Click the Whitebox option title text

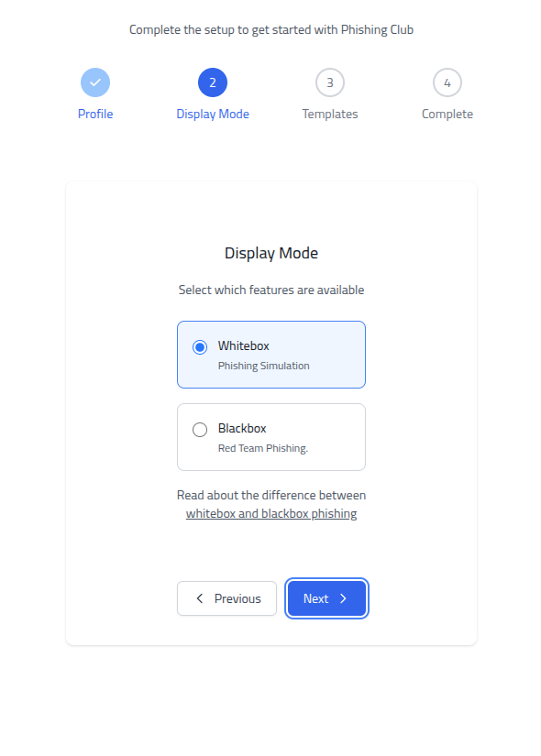[244, 345]
